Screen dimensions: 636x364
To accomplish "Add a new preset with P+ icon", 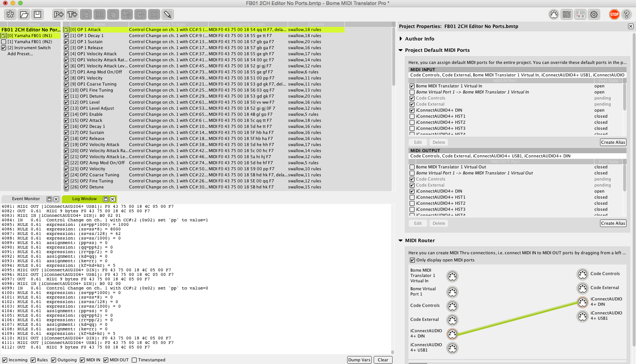I will 59,14.
